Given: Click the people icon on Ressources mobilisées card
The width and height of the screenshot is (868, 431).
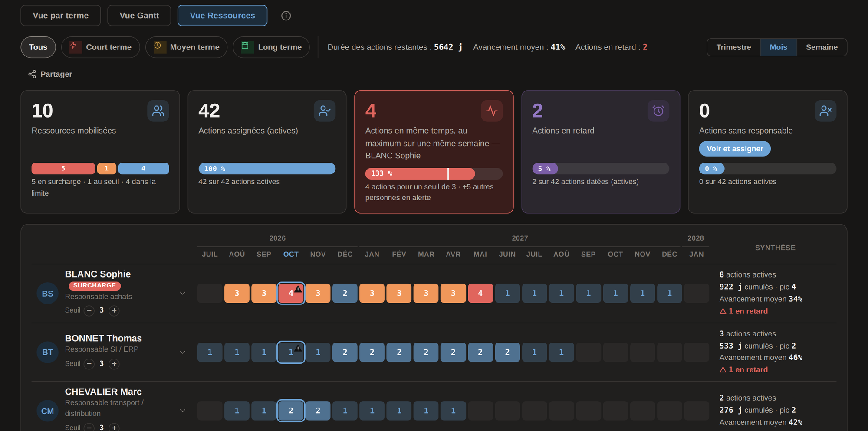Looking at the screenshot, I should 158,111.
